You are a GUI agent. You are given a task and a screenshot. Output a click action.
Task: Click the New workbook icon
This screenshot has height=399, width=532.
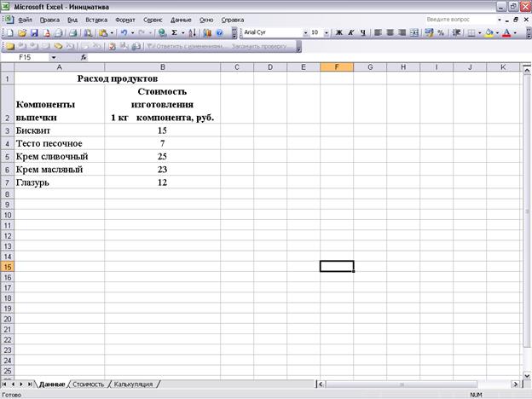[x=9, y=32]
